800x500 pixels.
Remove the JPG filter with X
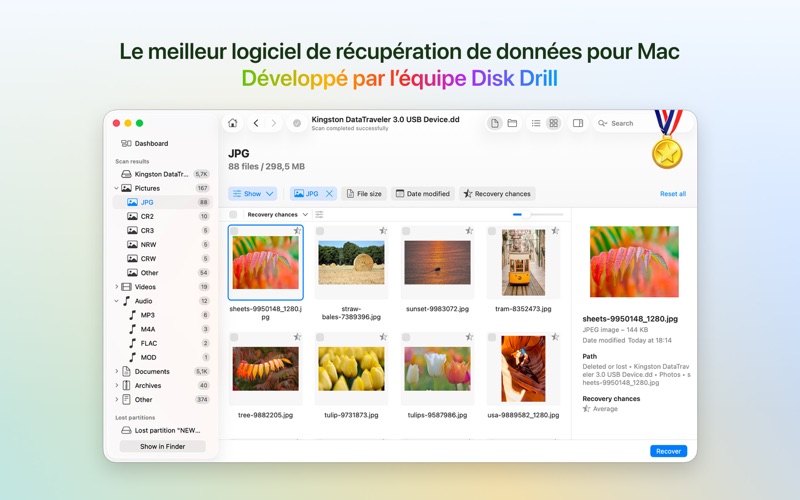point(330,194)
